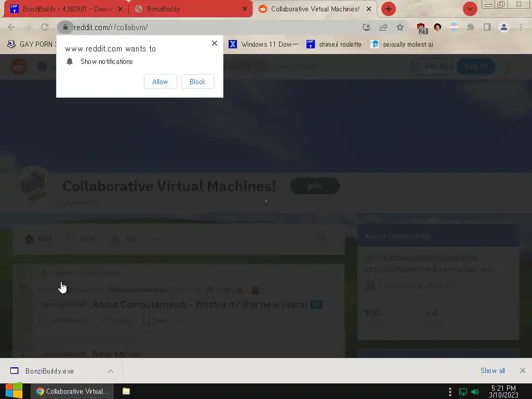This screenshot has height=399, width=532.
Task: Open the Chrome profile icon
Action: click(504, 27)
